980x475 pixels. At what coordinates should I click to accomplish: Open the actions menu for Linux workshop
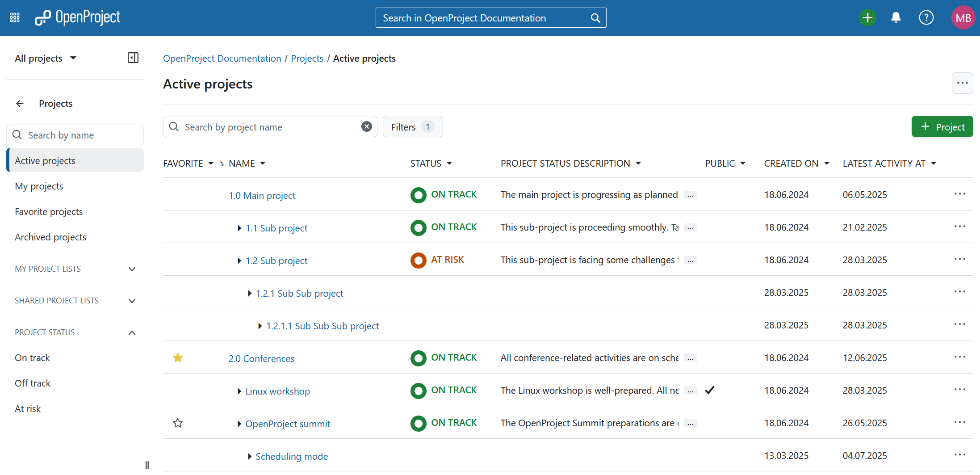(x=959, y=390)
